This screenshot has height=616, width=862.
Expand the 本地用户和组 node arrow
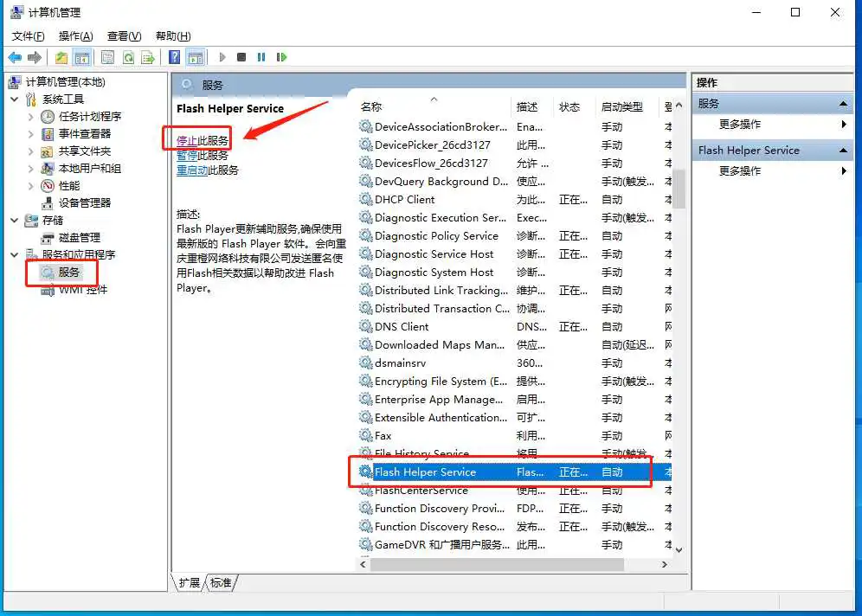(x=31, y=169)
